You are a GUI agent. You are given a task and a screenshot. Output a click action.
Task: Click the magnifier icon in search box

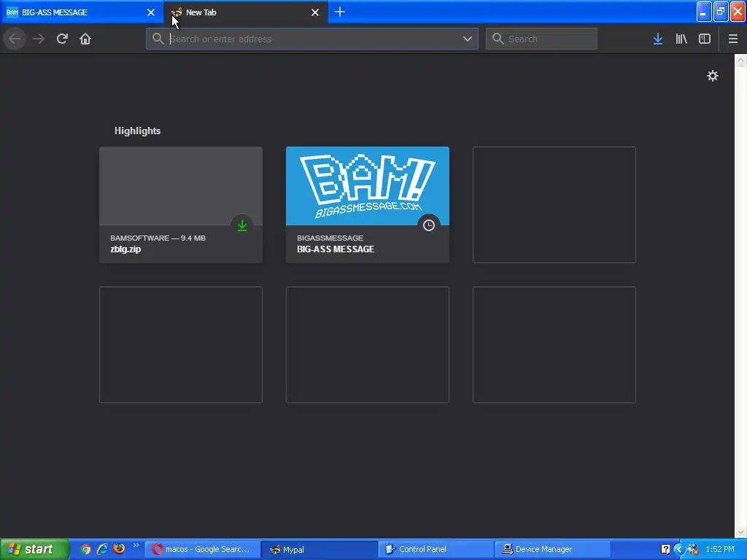coord(498,39)
